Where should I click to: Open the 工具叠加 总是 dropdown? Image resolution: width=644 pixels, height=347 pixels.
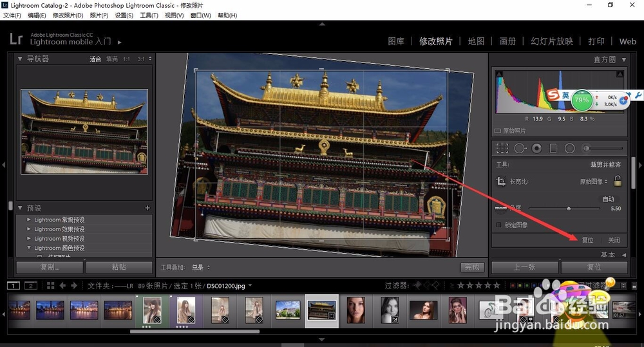coord(201,267)
